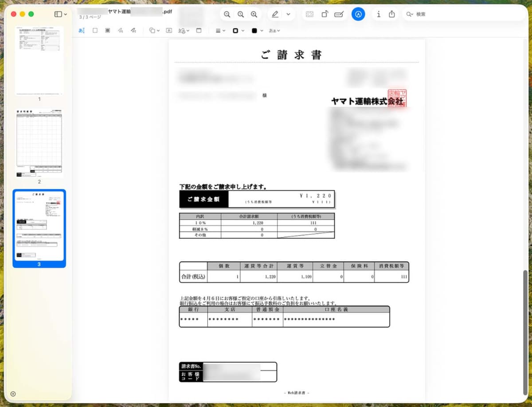The width and height of the screenshot is (532, 407).
Task: Click the 合計(税込) row label
Action: pos(193,277)
